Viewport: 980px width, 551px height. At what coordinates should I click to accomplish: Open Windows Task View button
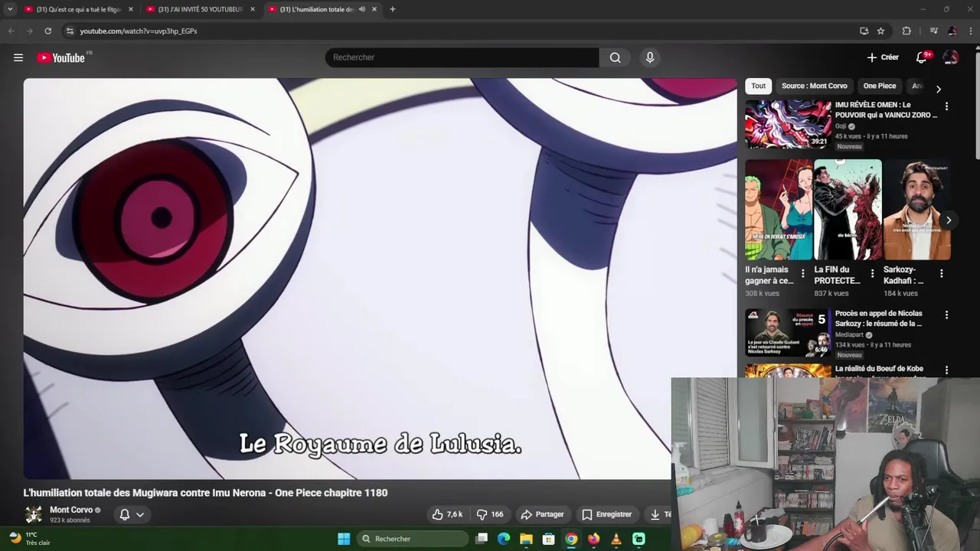point(482,539)
